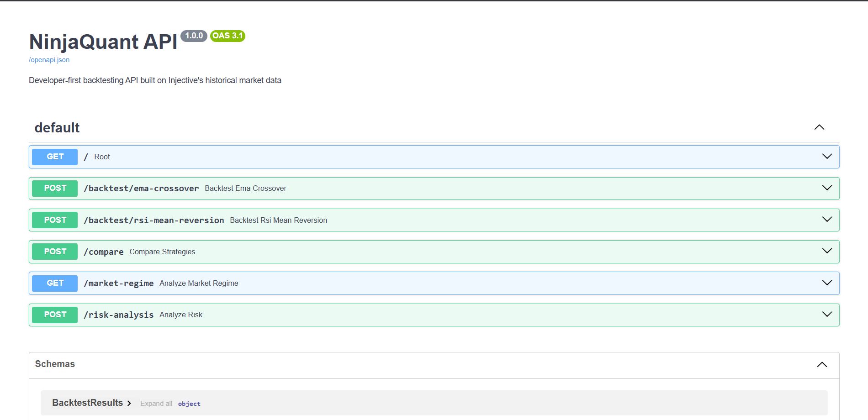Expand the /market-regime endpoint chevron
The image size is (868, 420).
click(827, 283)
